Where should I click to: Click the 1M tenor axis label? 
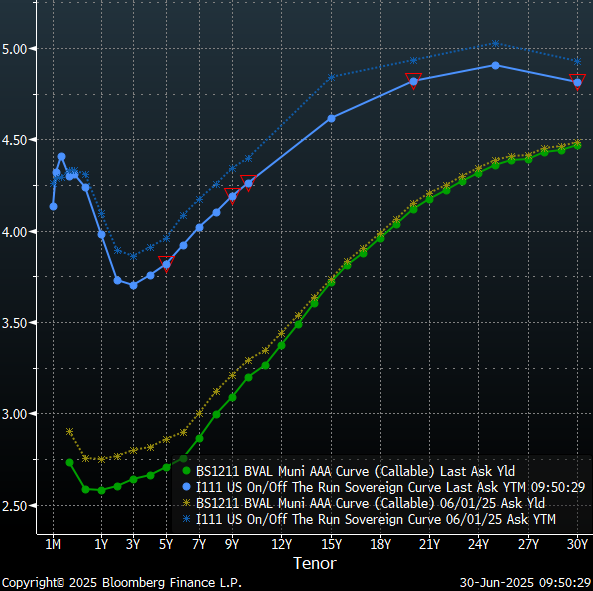pos(53,544)
